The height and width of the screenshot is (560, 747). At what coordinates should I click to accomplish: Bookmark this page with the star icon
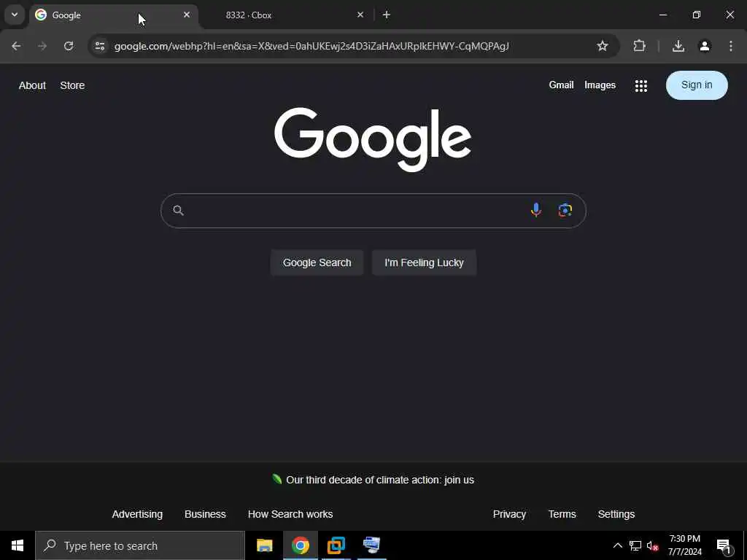(602, 46)
